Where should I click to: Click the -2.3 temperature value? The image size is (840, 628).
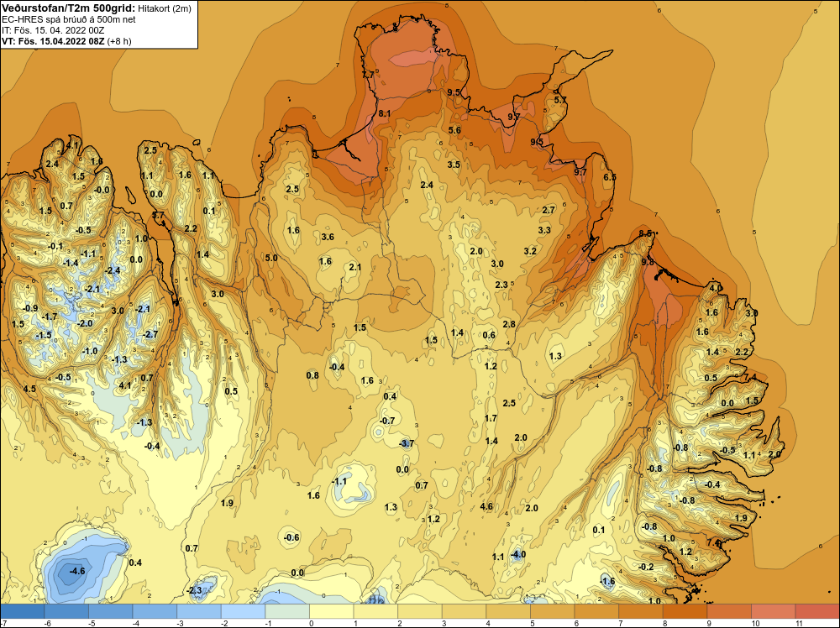click(194, 590)
